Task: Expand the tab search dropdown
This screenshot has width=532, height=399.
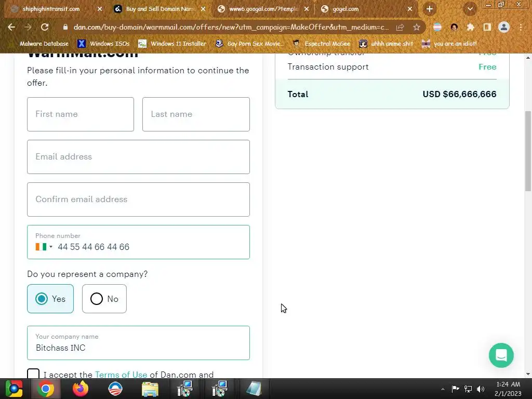Action: (470, 9)
